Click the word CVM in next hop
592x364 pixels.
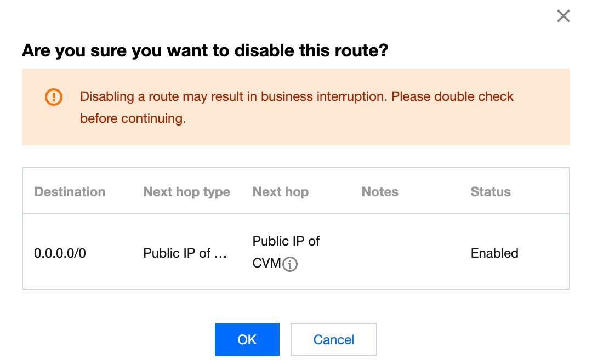266,264
